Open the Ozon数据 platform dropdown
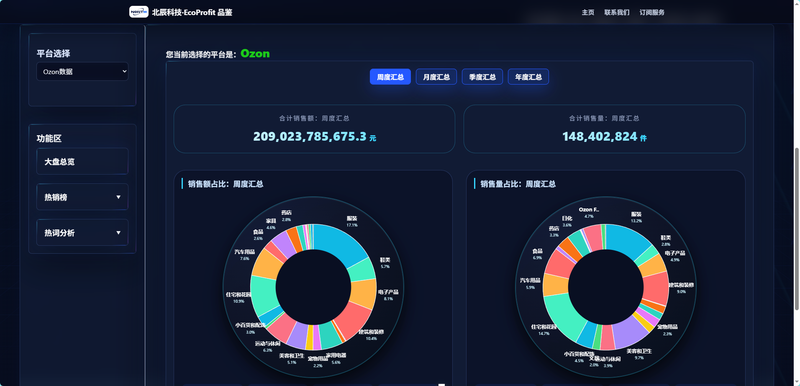The width and height of the screenshot is (800, 386). tap(82, 71)
